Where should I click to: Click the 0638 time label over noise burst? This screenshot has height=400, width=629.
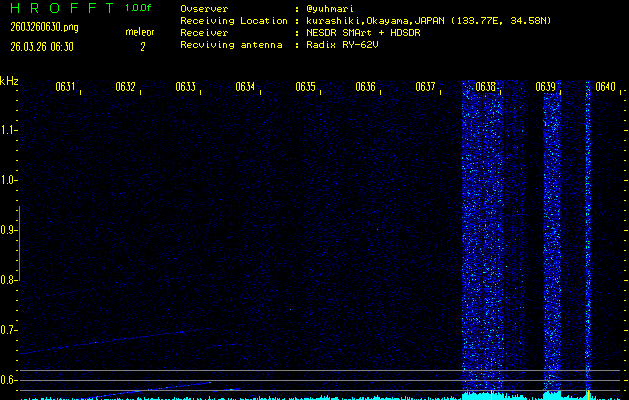[485, 87]
